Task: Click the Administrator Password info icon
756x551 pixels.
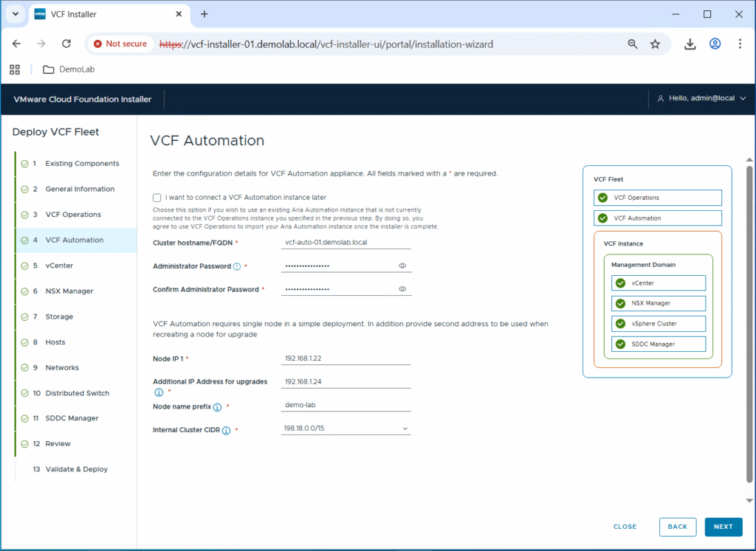Action: [237, 266]
